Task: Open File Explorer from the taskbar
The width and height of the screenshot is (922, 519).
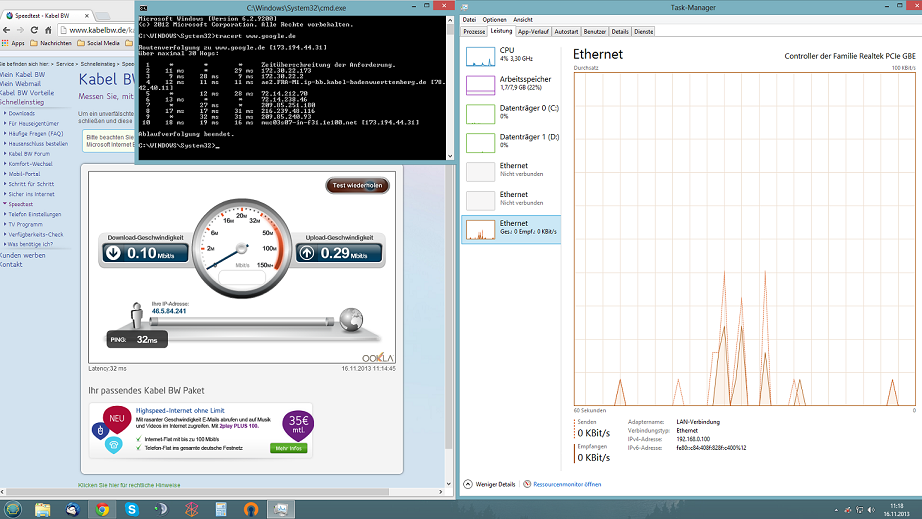Action: pyautogui.click(x=42, y=509)
